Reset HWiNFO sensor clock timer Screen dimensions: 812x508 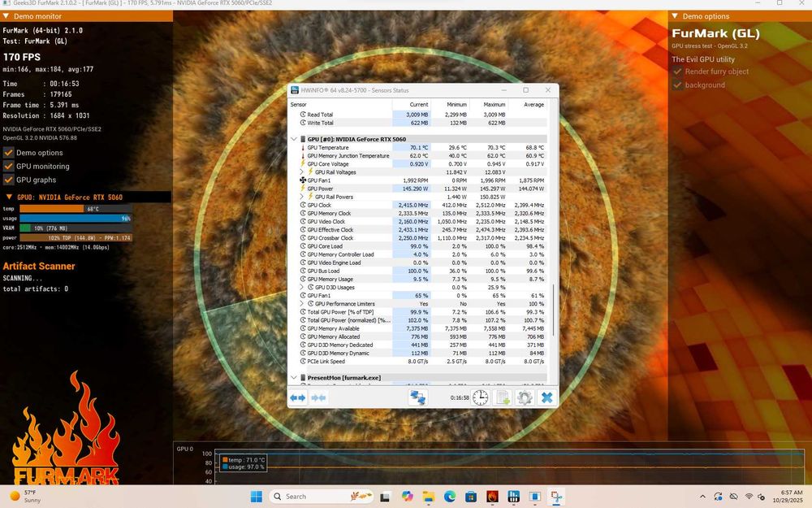click(480, 397)
